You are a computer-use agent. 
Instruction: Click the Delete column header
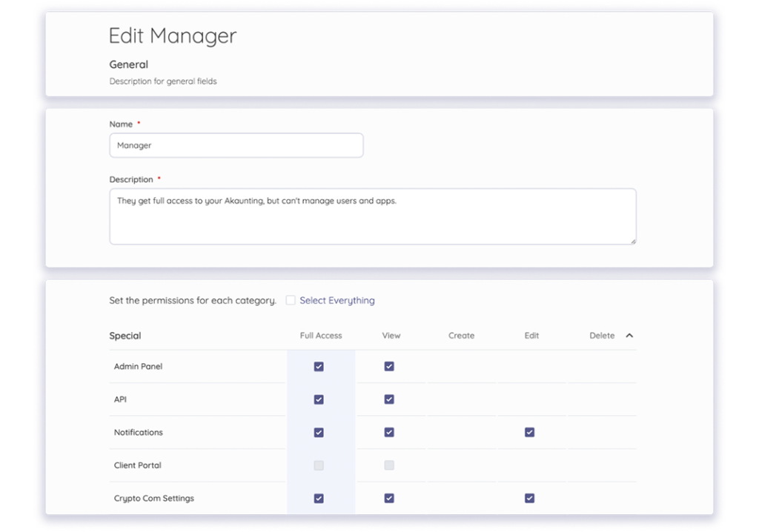(x=601, y=335)
